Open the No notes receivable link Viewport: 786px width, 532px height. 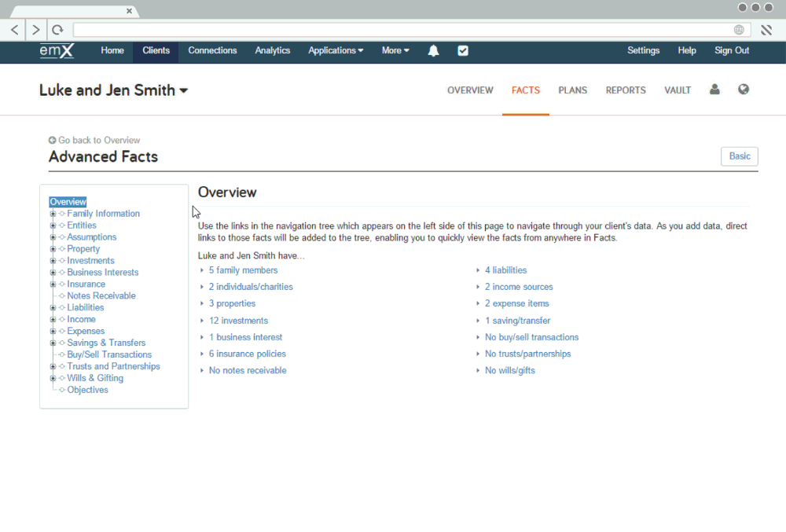tap(248, 371)
